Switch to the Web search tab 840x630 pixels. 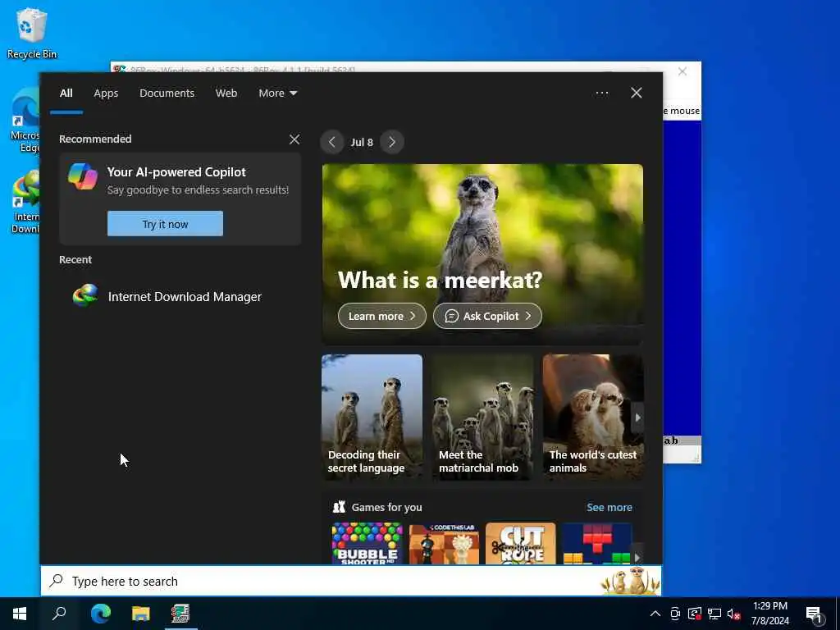(x=226, y=94)
